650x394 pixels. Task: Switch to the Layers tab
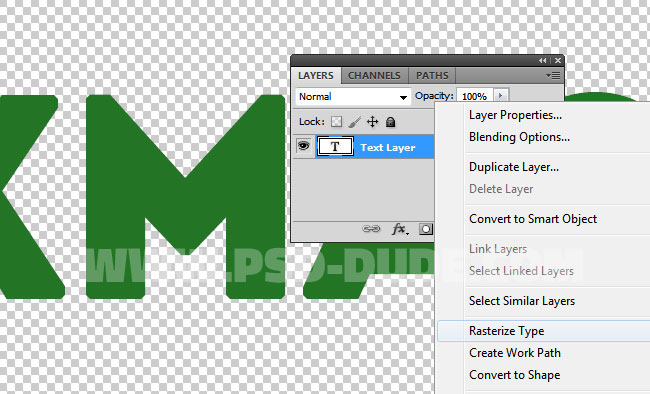(316, 75)
